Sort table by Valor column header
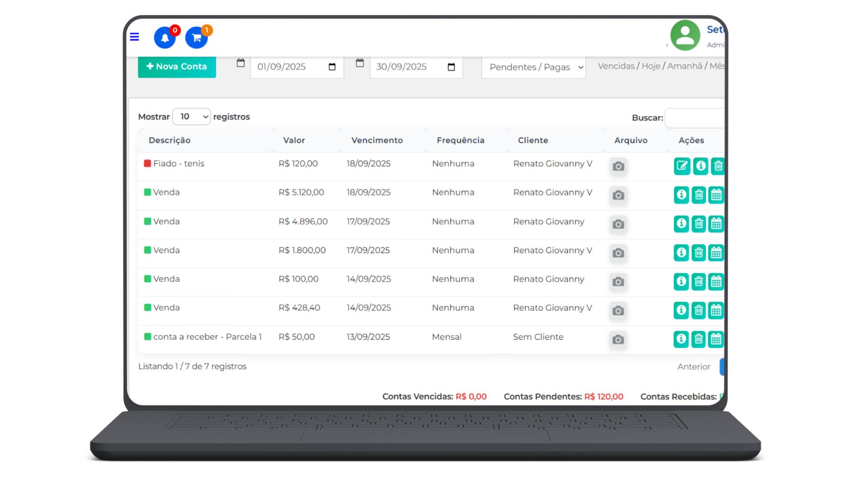Screen dimensions: 868x488 click(x=294, y=141)
